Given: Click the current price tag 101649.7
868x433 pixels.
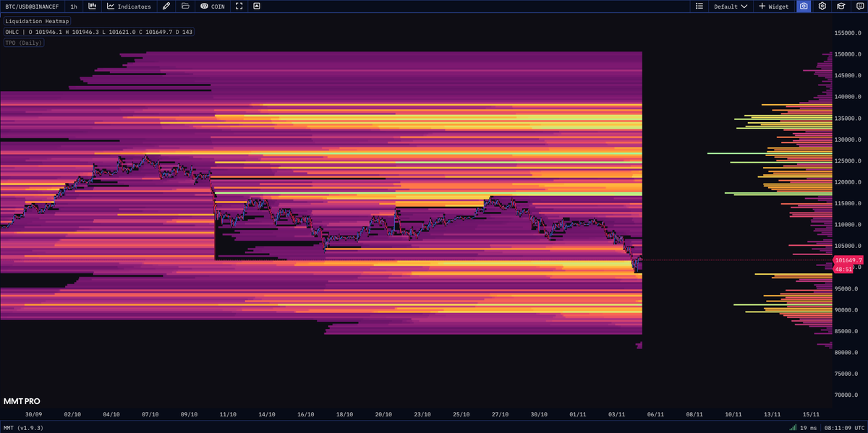Looking at the screenshot, I should 848,260.
